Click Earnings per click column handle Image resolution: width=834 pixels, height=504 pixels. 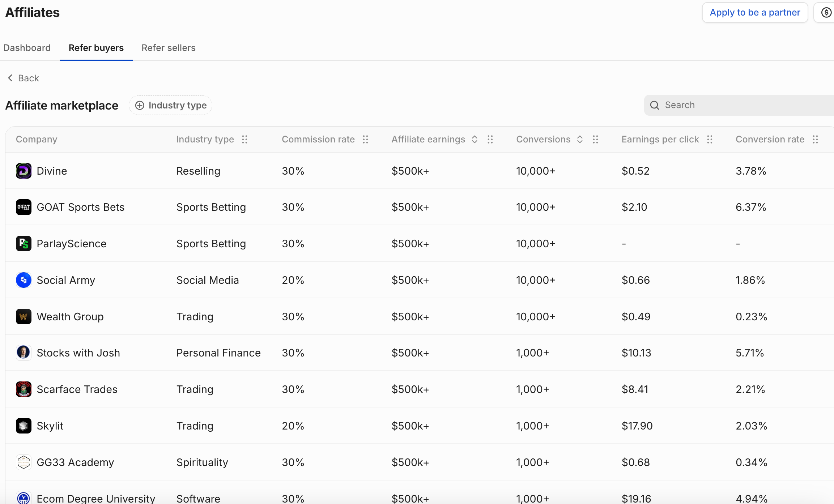tap(710, 140)
